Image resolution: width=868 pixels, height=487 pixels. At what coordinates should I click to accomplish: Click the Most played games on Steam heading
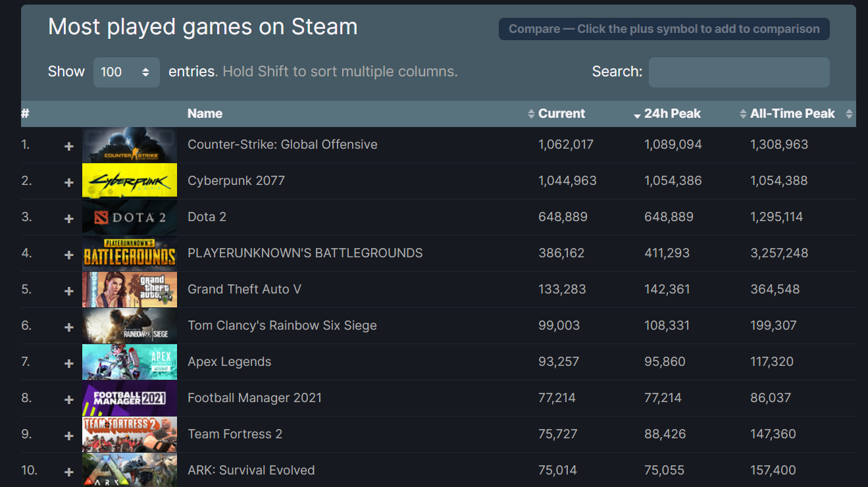[203, 27]
